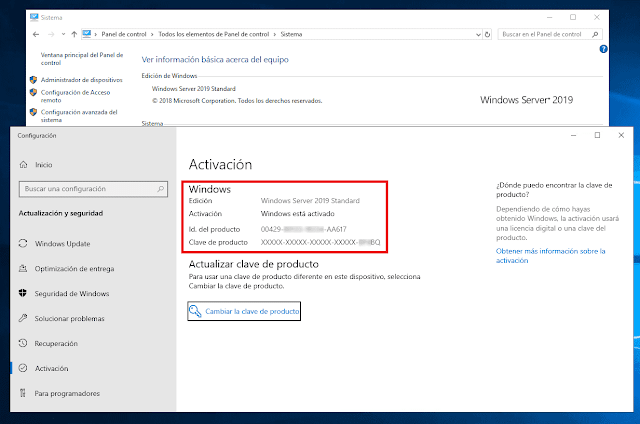Click the Para programadores tools icon
Screen dimensions: 640x424
click(x=23, y=393)
